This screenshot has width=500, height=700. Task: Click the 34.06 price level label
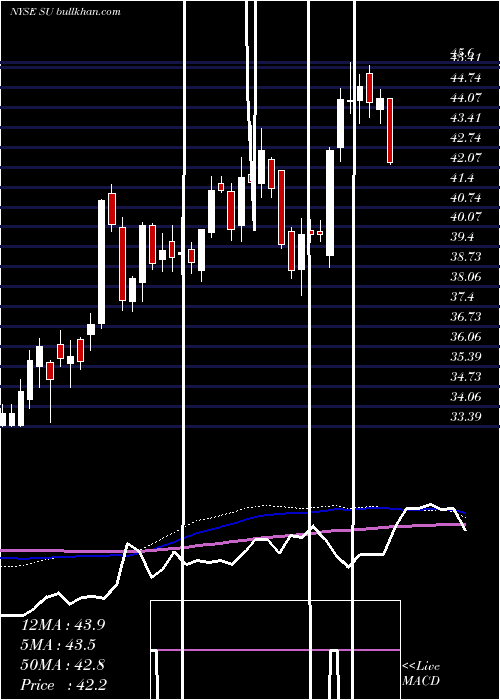tap(466, 396)
